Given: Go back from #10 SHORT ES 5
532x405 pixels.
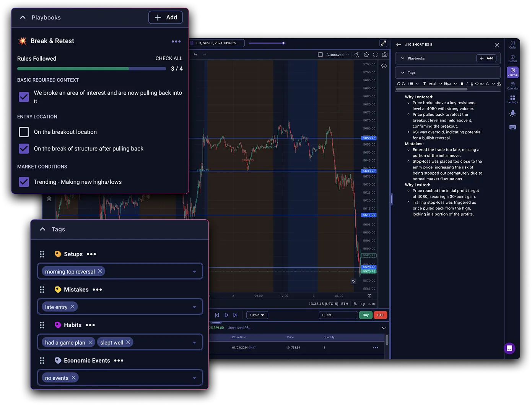Looking at the screenshot, I should 399,45.
